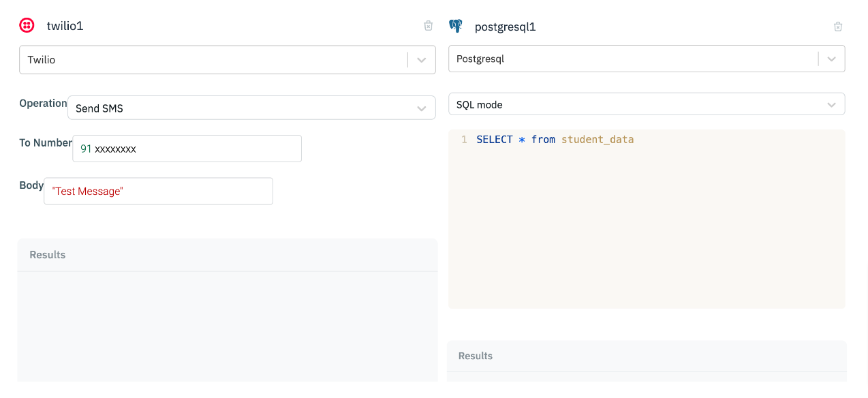Screen dimensions: 868x398
Task: Click the Twilio logo icon
Action: 27,26
